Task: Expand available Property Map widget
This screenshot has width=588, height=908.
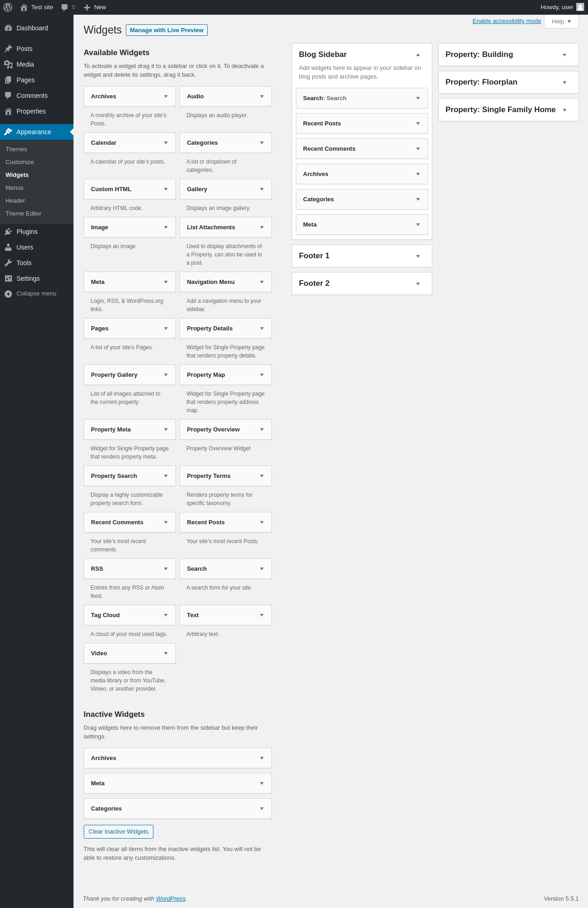Action: (x=262, y=375)
